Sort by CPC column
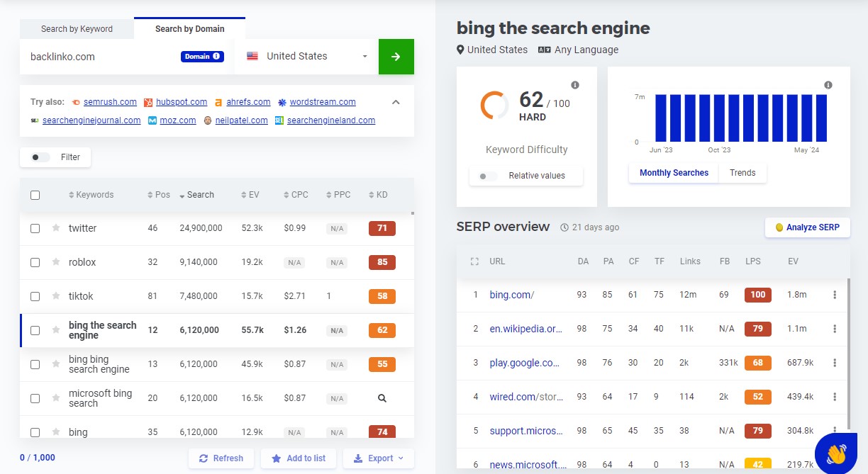 295,195
